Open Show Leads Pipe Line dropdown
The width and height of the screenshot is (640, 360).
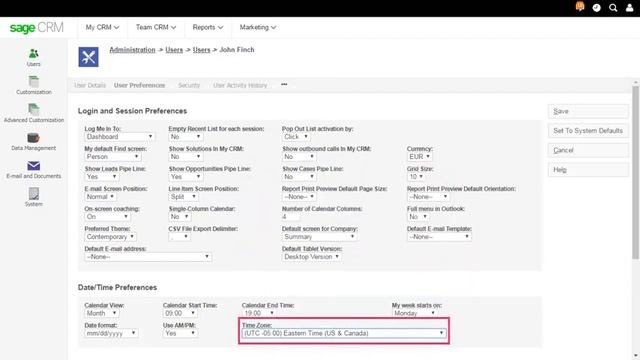pyautogui.click(x=102, y=177)
